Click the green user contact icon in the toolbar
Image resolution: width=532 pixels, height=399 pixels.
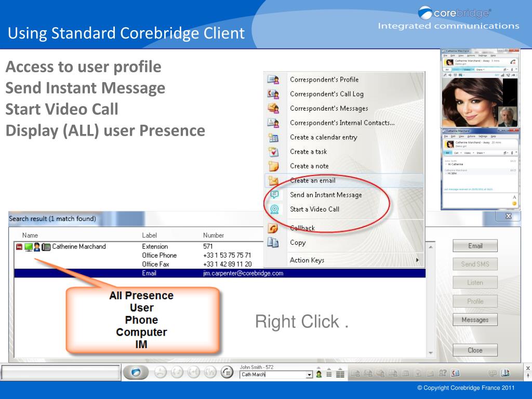pyautogui.click(x=319, y=374)
